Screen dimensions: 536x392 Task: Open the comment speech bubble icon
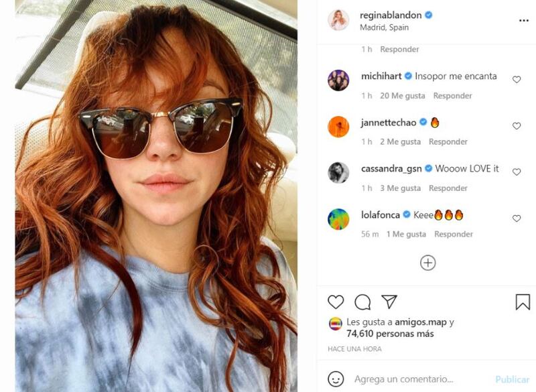point(362,302)
